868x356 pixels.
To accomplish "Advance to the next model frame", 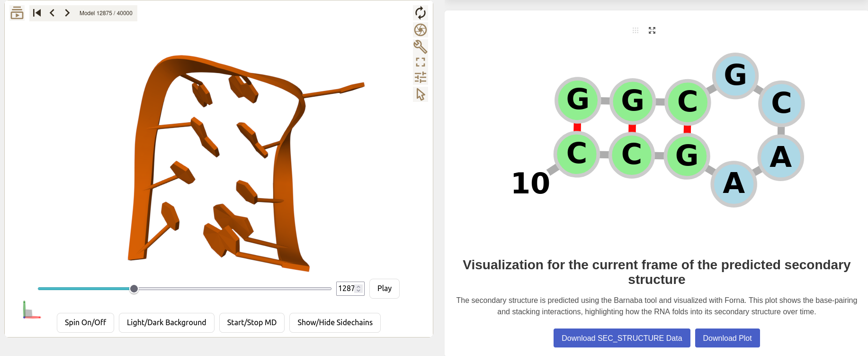I will tap(67, 13).
